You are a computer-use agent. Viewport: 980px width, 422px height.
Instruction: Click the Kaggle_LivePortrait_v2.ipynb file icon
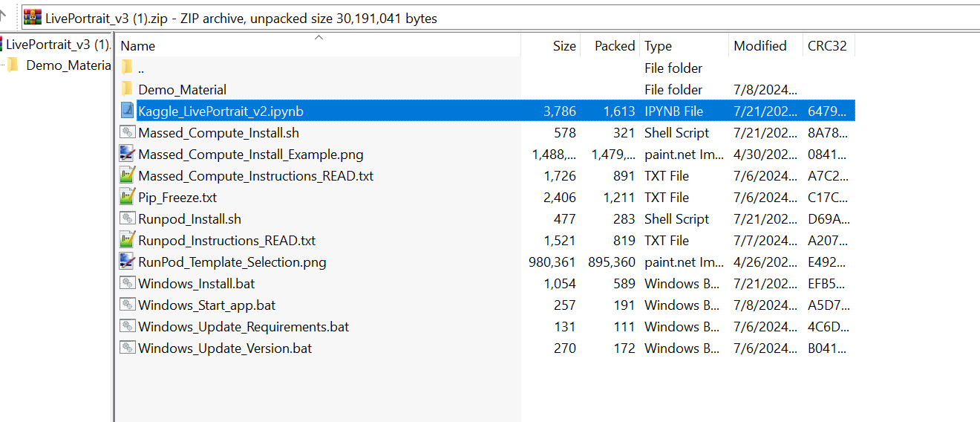(x=127, y=111)
